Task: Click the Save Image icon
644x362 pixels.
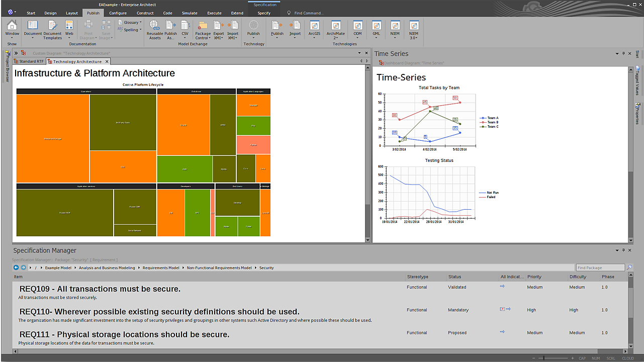Action: [x=106, y=25]
